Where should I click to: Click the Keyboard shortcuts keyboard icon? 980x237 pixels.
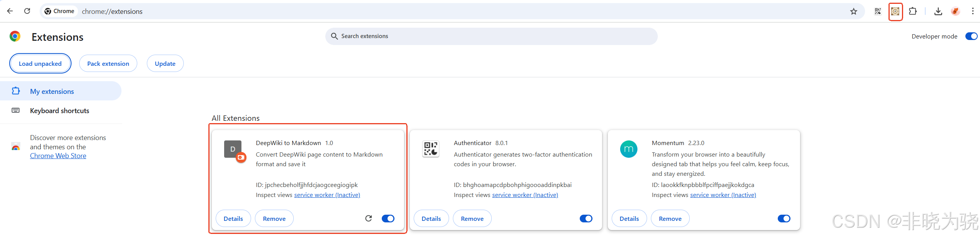tap(16, 110)
